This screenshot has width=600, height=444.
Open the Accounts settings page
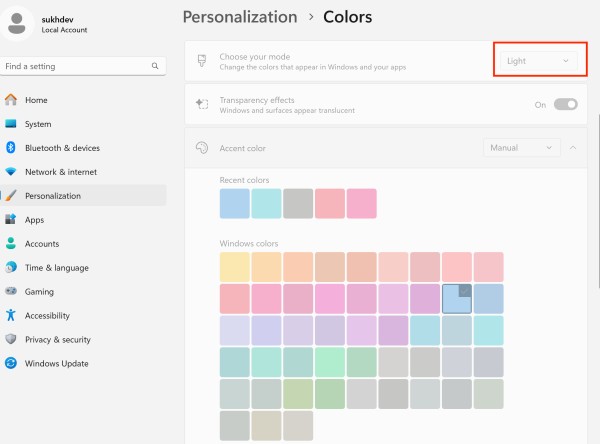(42, 244)
